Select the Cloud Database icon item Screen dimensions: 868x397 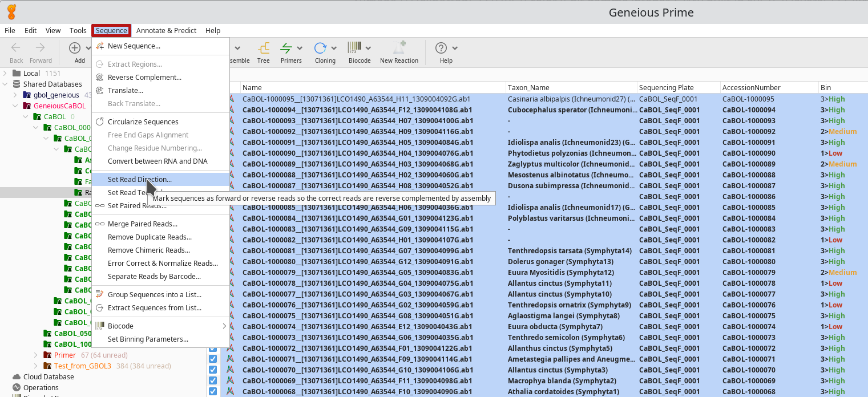16,377
